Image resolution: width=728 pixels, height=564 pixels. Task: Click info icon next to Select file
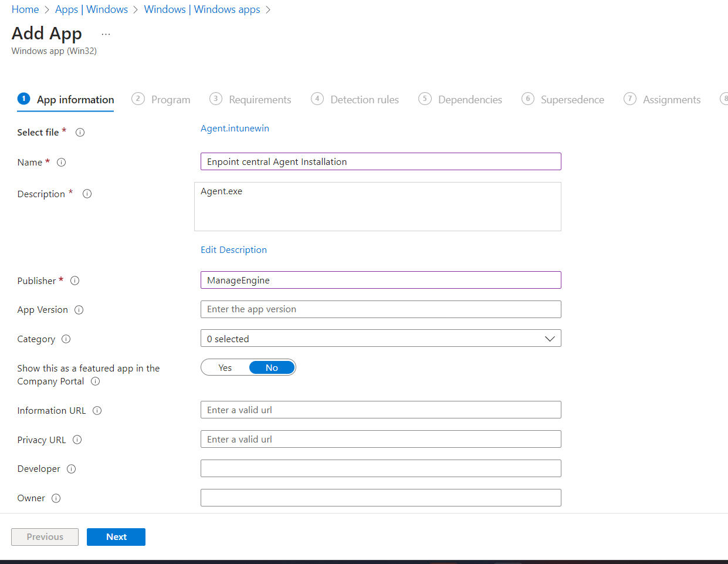pyautogui.click(x=80, y=133)
